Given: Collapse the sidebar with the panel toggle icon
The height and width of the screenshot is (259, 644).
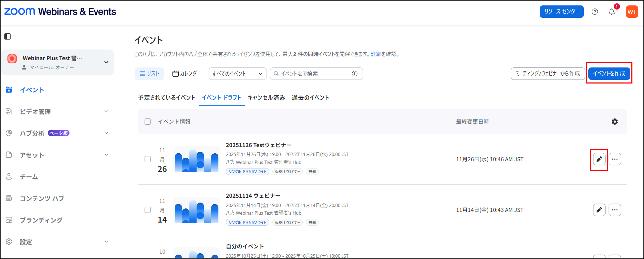Looking at the screenshot, I should pyautogui.click(x=7, y=37).
